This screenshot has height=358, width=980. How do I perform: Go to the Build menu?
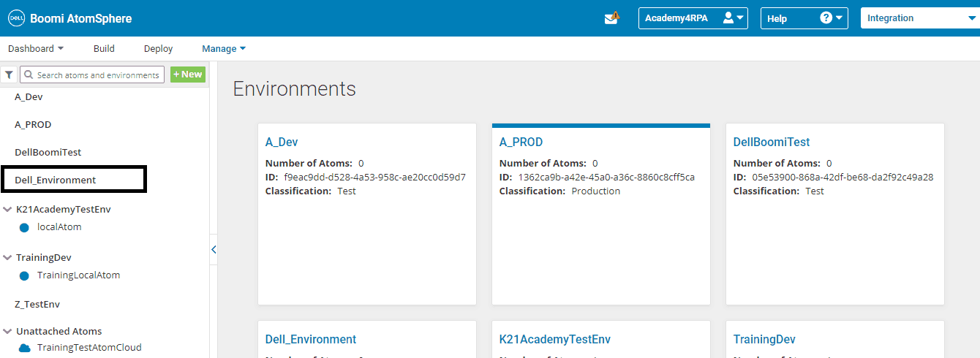104,49
